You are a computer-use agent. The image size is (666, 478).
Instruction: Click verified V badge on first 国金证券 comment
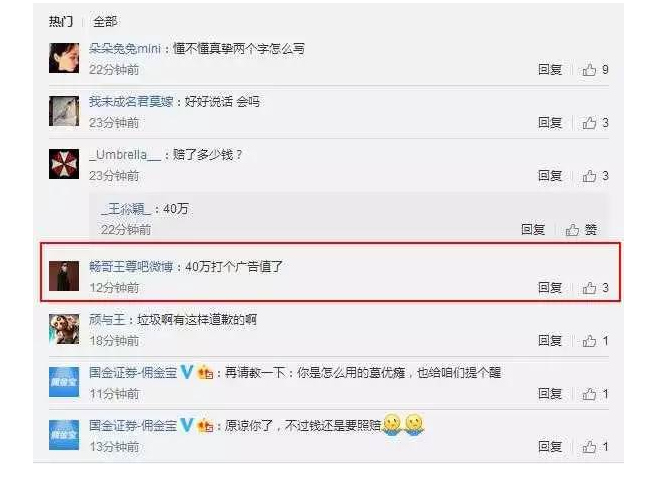(187, 372)
